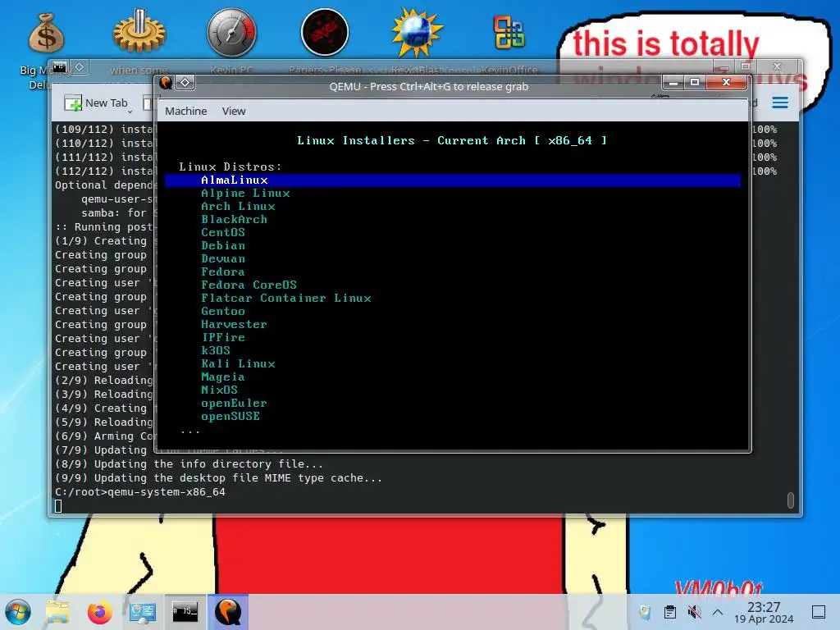
Task: Click the Konsole window terminal title icon
Action: (x=59, y=67)
